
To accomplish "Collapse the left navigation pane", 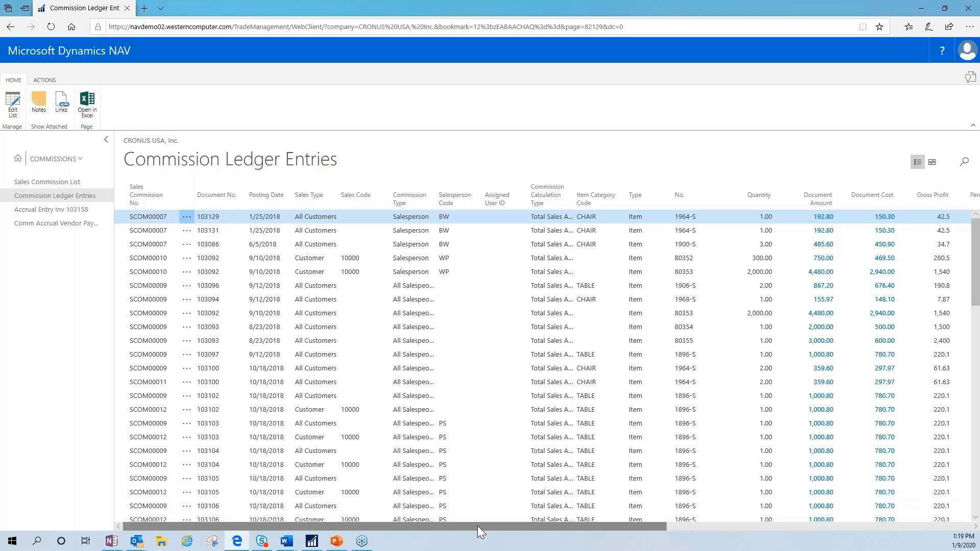I will 106,139.
